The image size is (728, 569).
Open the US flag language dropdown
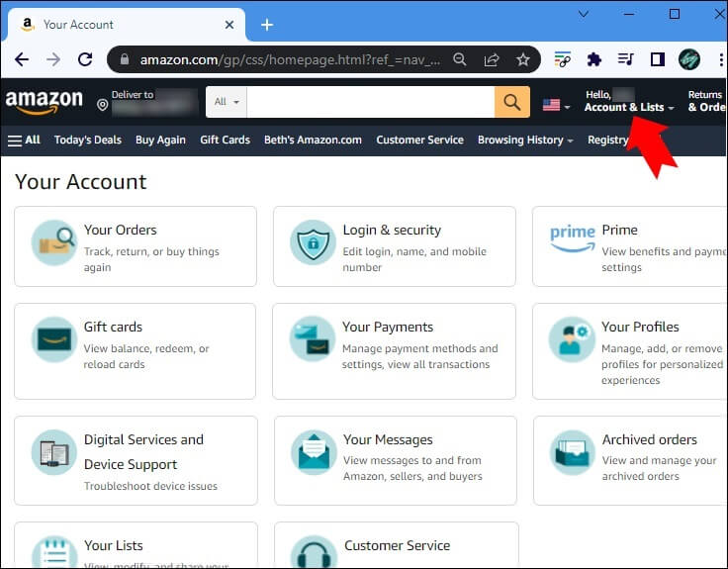coord(556,105)
